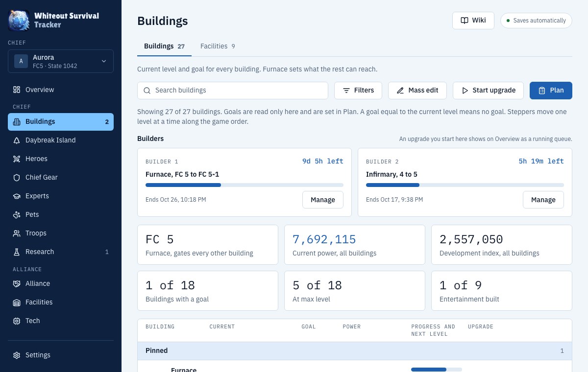Screen dimensions: 588x372
Task: Click the Troops people icon
Action: click(17, 233)
